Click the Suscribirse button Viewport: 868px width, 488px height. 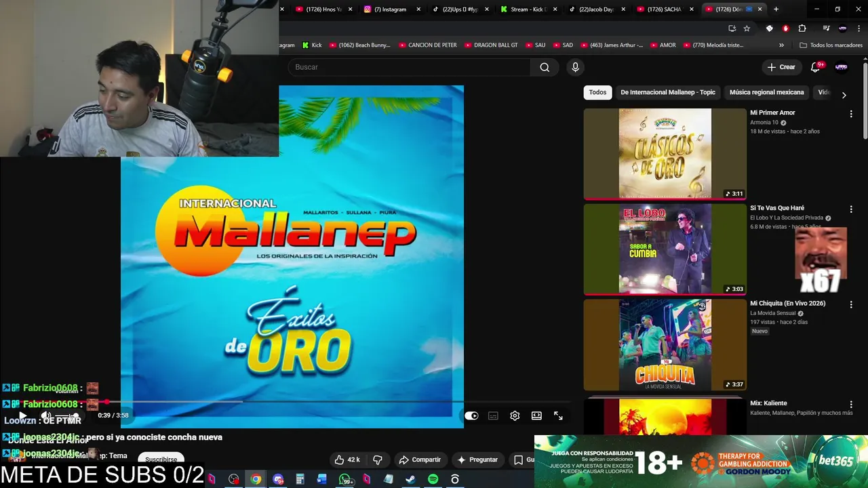pos(161,460)
